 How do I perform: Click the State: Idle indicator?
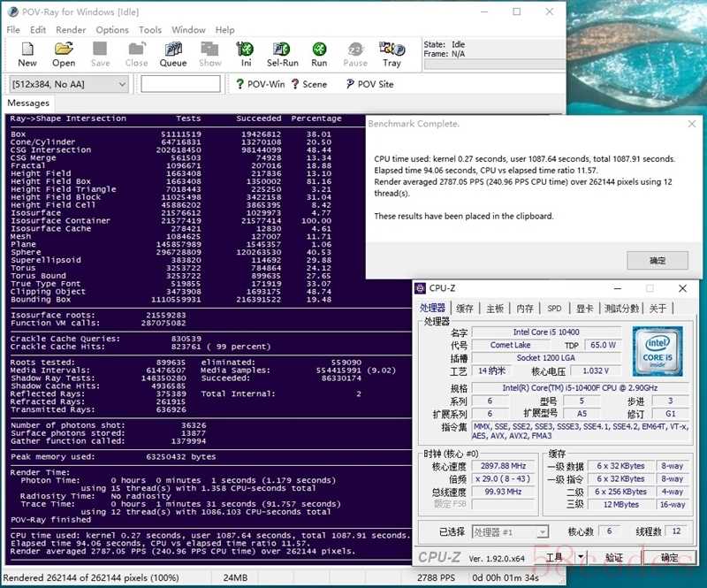tap(445, 44)
